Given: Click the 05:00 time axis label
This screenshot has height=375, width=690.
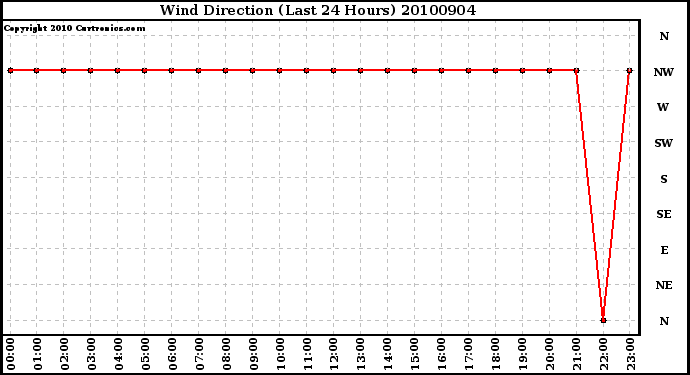Looking at the screenshot, I should pos(145,354).
